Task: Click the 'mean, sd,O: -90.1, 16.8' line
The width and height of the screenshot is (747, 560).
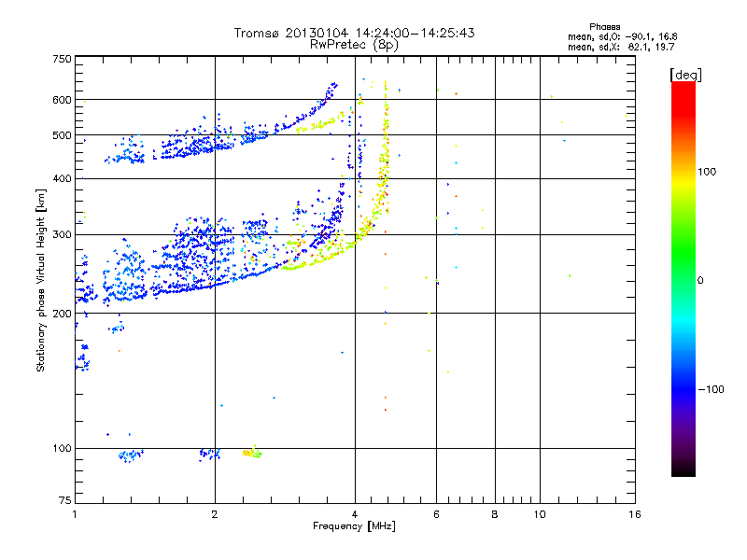Action: [622, 36]
